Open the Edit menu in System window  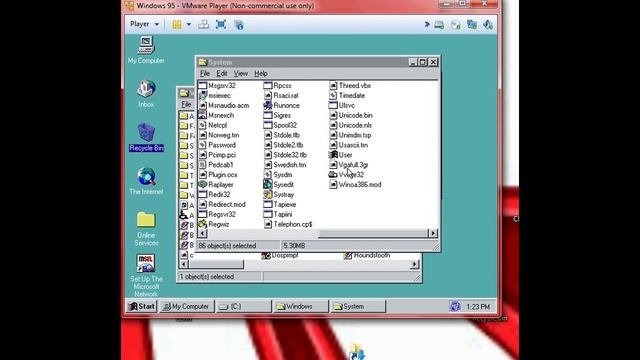click(x=222, y=73)
